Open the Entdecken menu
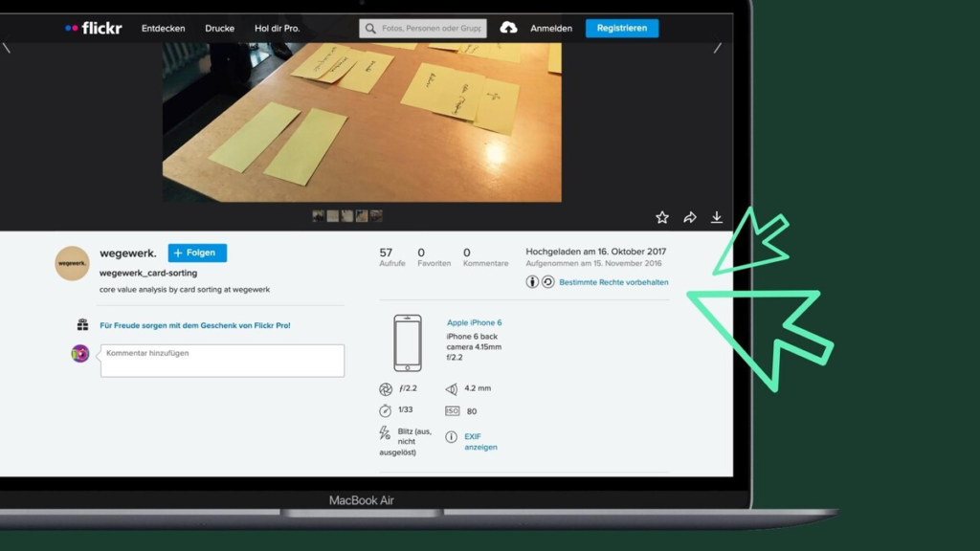 coord(163,28)
